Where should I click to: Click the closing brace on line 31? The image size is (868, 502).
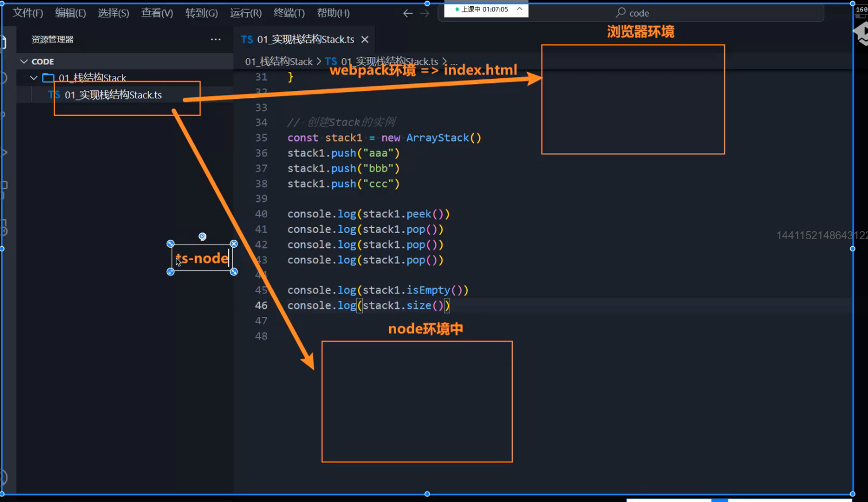click(x=290, y=76)
